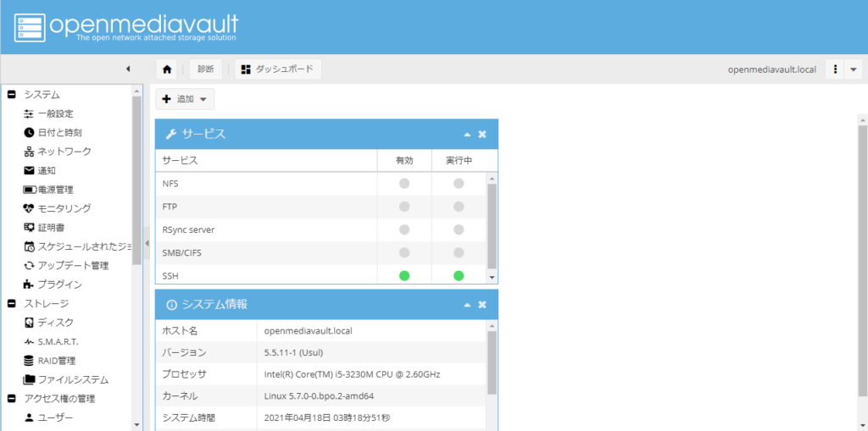Click the SSH enabled green status indicator
The image size is (868, 431).
pyautogui.click(x=404, y=275)
